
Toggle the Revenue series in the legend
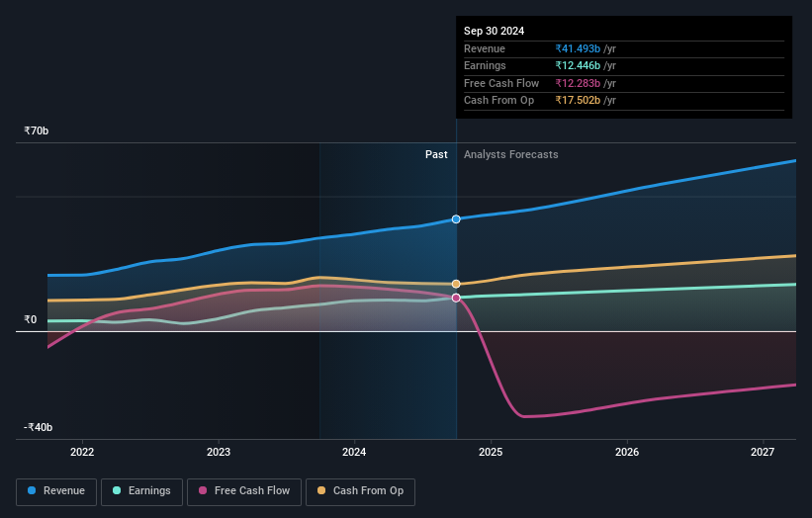pyautogui.click(x=57, y=491)
